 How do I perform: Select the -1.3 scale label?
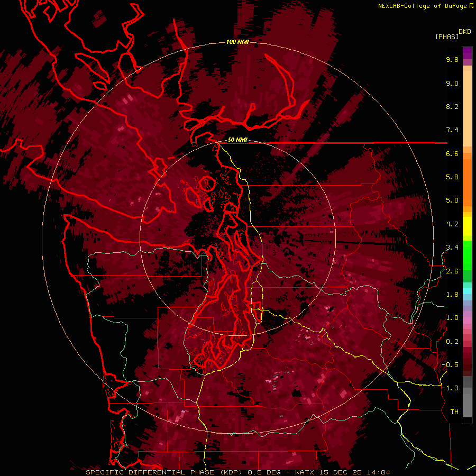450,388
